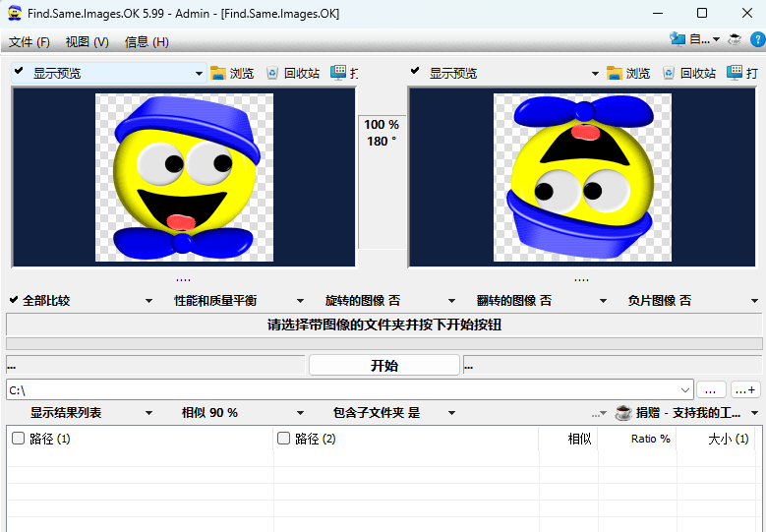Click the right pane 浏览 folder icon
Viewport: 766px width, 532px height.
pyautogui.click(x=614, y=74)
